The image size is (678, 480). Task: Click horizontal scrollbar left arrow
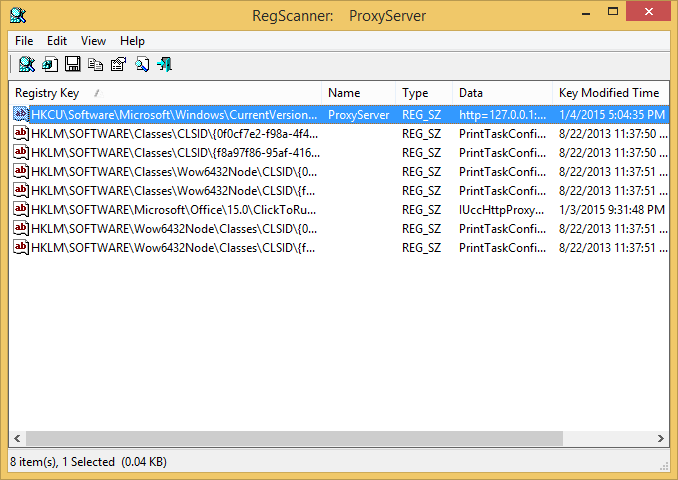coord(17,438)
